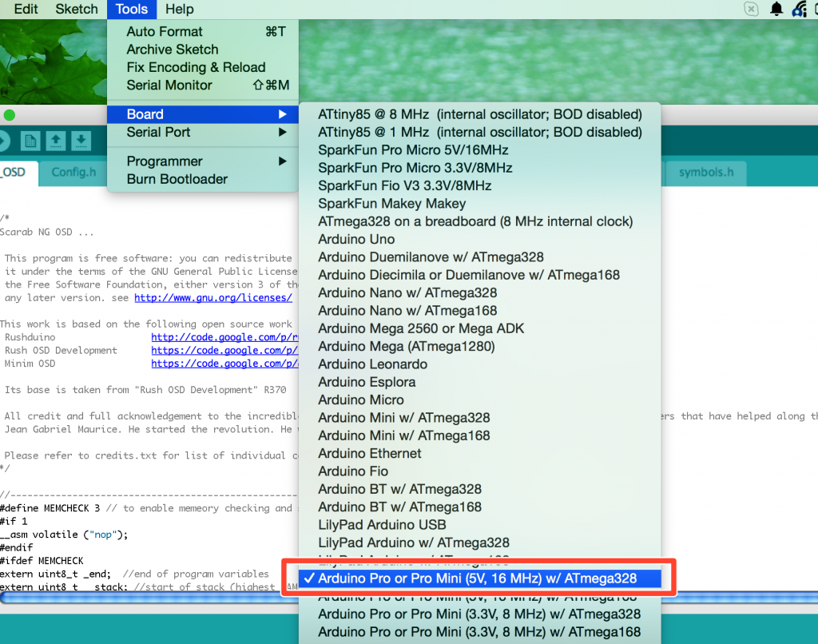Choose Arduino Uno as the board
This screenshot has width=818, height=644.
[x=356, y=239]
